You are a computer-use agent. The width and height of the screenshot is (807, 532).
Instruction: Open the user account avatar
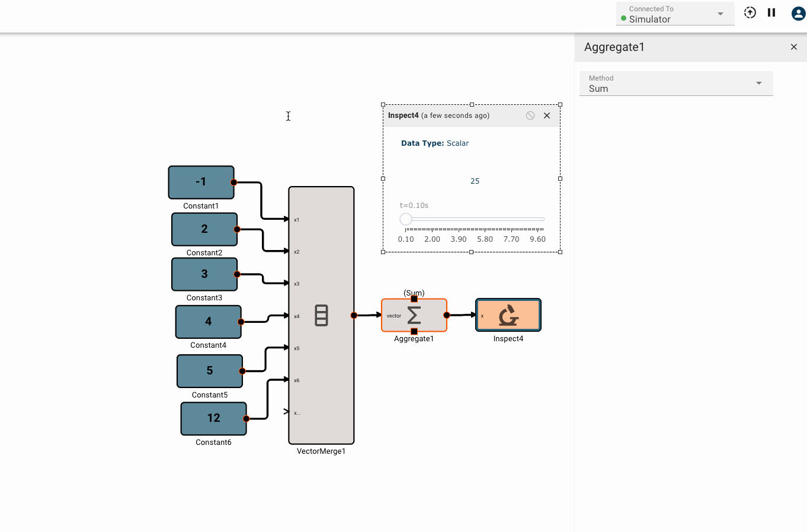click(x=799, y=13)
